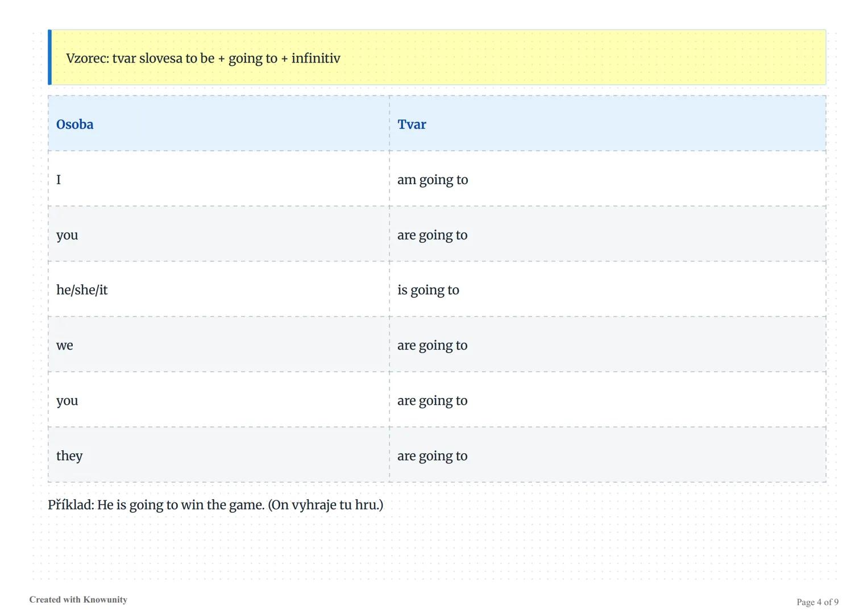Select the 'Osoba' column header
Image resolution: width=868 pixels, height=614 pixels.
(75, 125)
